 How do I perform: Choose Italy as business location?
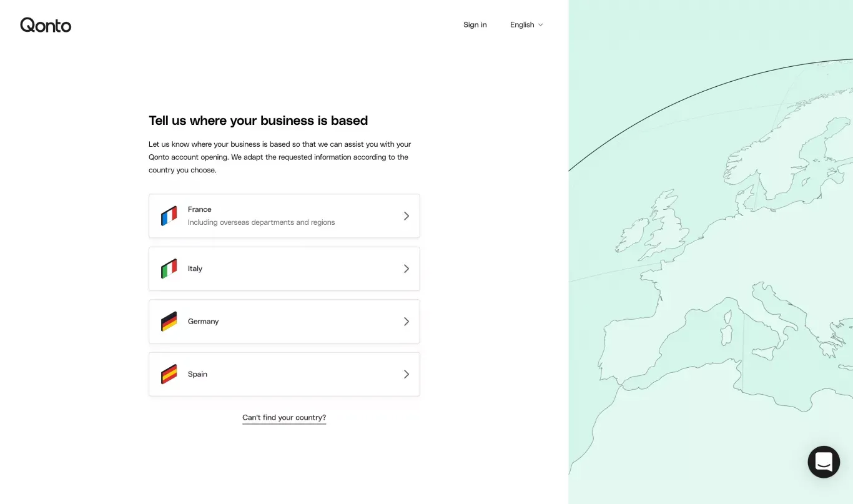tap(284, 269)
